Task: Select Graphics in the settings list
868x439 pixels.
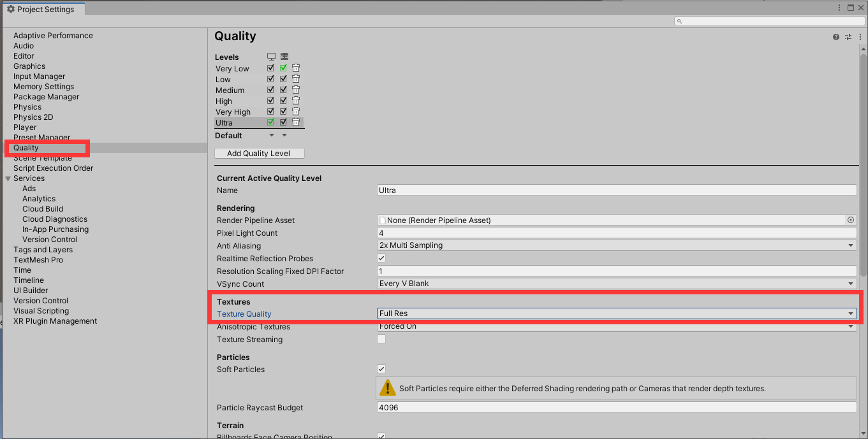Action: pyautogui.click(x=29, y=66)
